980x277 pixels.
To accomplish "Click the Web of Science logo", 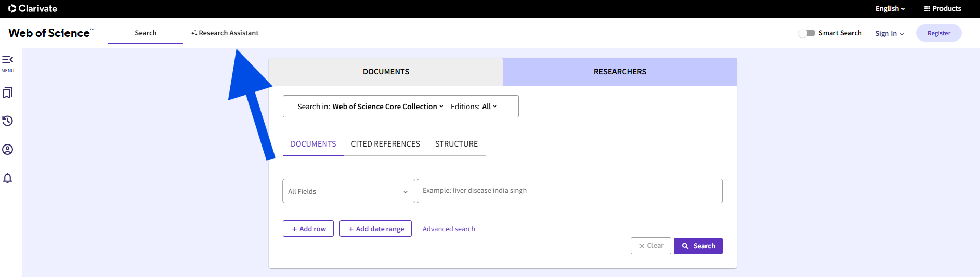I will point(51,33).
